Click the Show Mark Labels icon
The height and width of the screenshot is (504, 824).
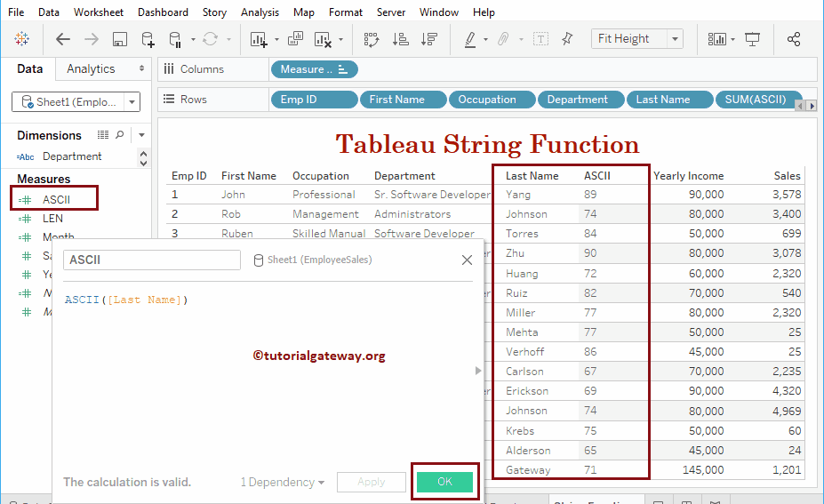pyautogui.click(x=540, y=39)
